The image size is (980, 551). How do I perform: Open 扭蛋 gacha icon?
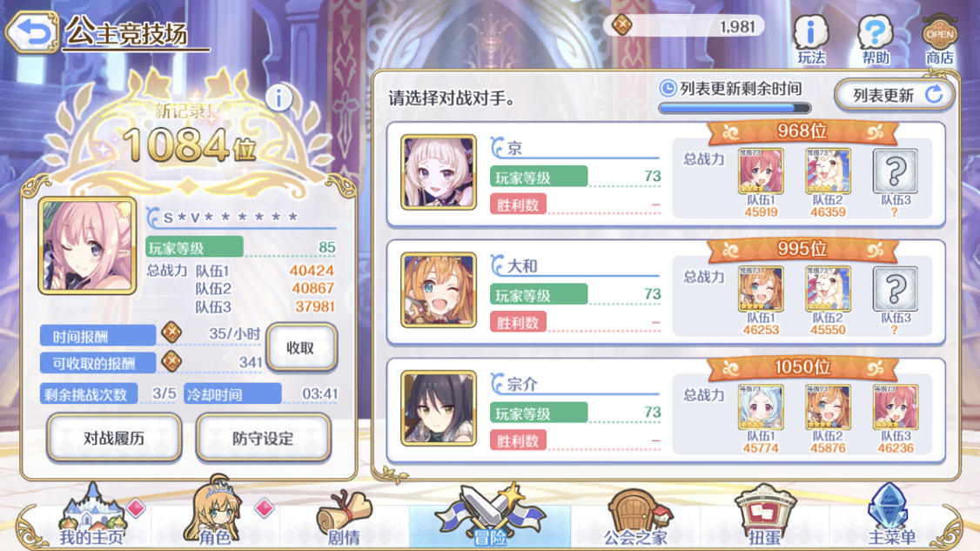[x=764, y=516]
